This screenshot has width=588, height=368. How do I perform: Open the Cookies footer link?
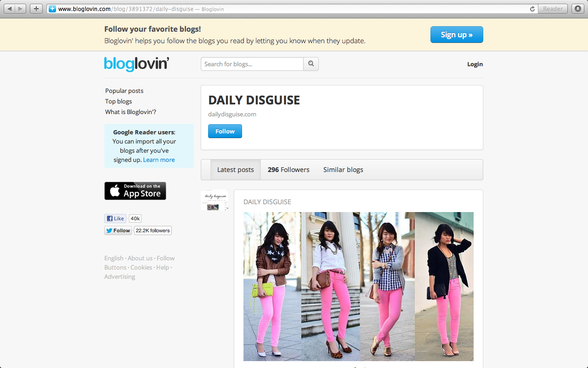click(141, 267)
